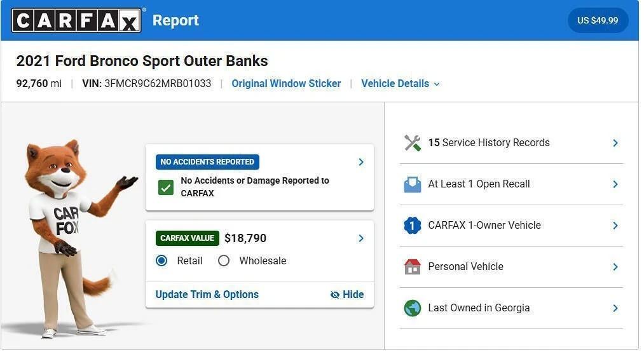
Task: Click Last Owned in Georgia text
Action: 479,308
